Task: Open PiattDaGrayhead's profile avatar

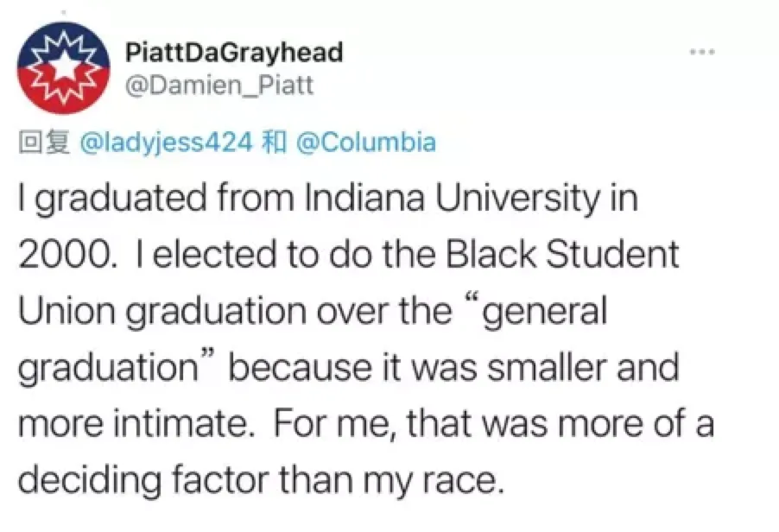Action: point(63,67)
